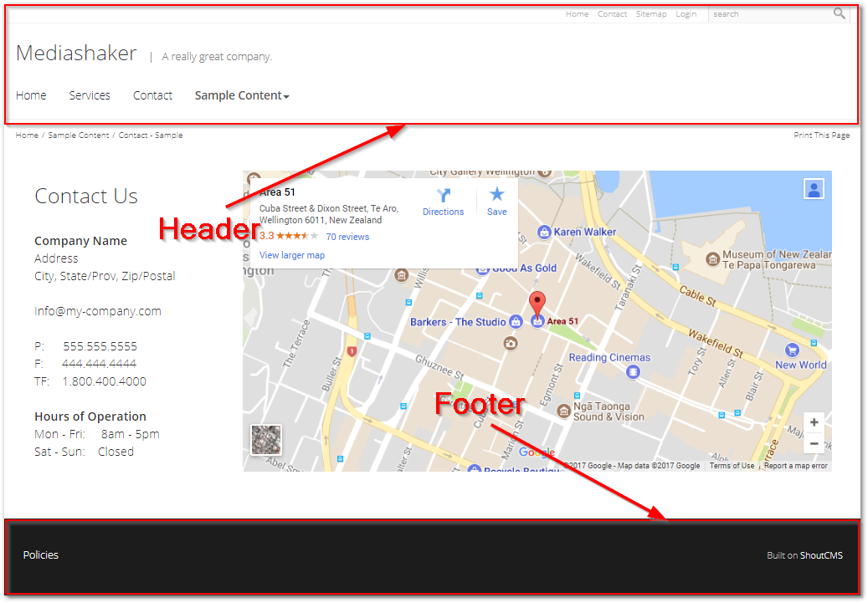Open View larger map link
Viewport: 868px width, 603px height.
coord(292,255)
